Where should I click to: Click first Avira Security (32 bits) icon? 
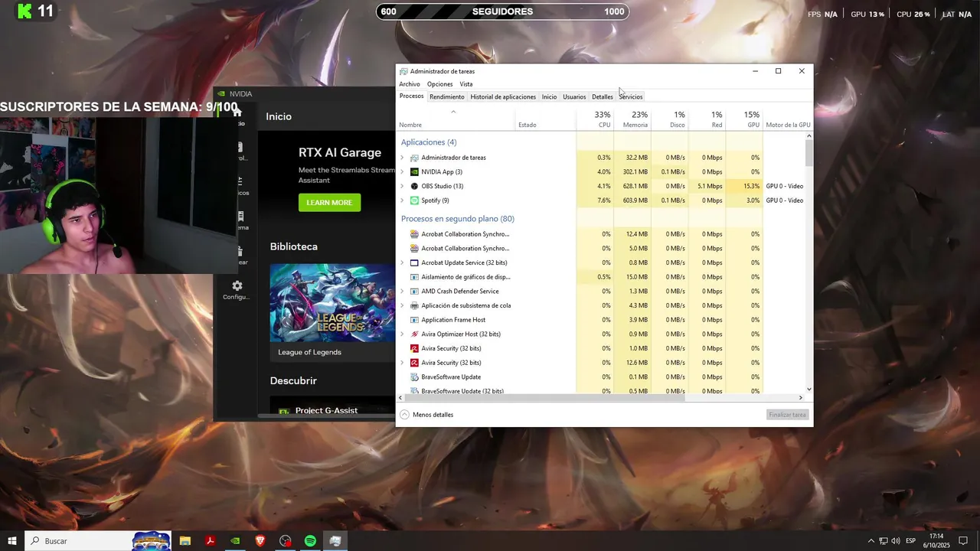pos(414,348)
